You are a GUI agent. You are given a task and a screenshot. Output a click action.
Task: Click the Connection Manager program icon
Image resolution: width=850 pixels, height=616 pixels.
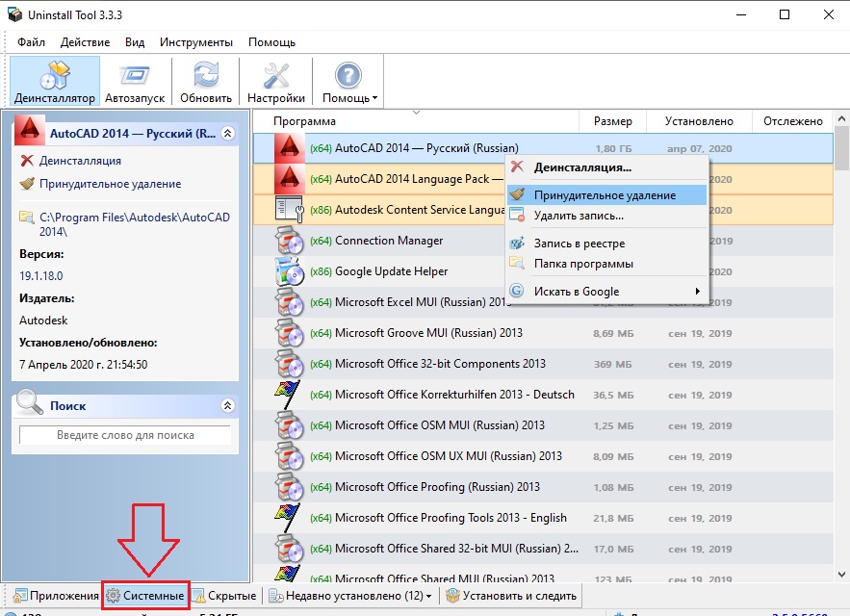[x=289, y=241]
